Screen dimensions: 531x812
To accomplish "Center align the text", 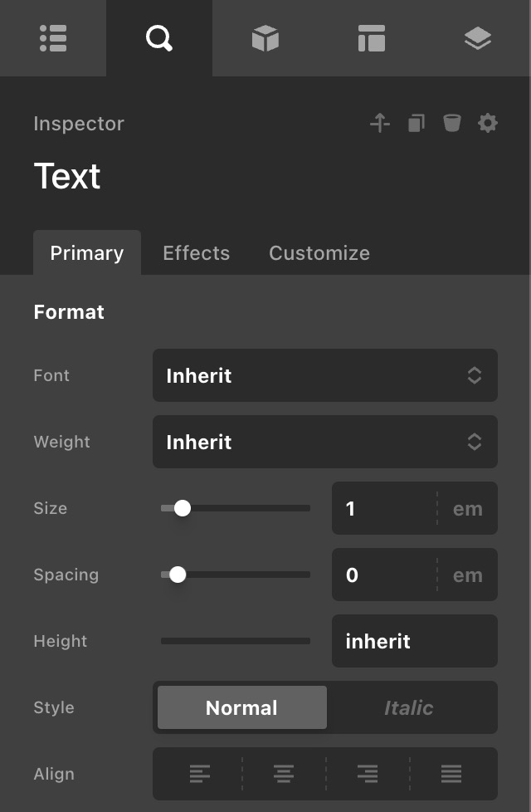I will (283, 774).
